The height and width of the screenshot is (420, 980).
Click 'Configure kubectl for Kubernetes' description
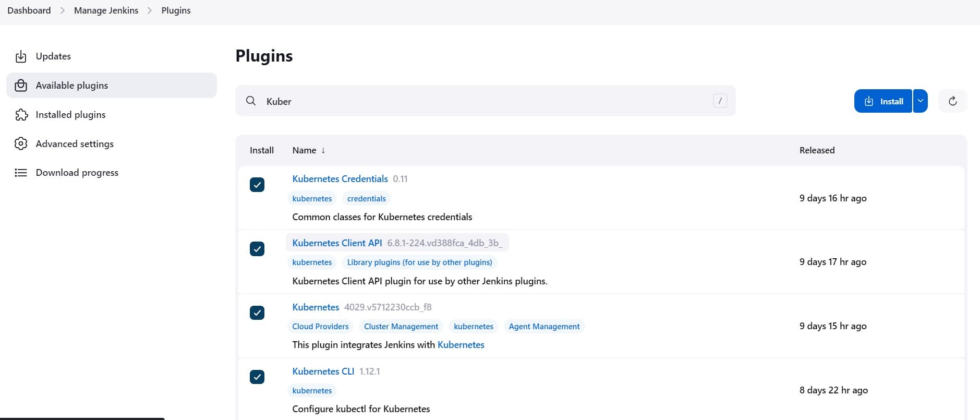361,409
